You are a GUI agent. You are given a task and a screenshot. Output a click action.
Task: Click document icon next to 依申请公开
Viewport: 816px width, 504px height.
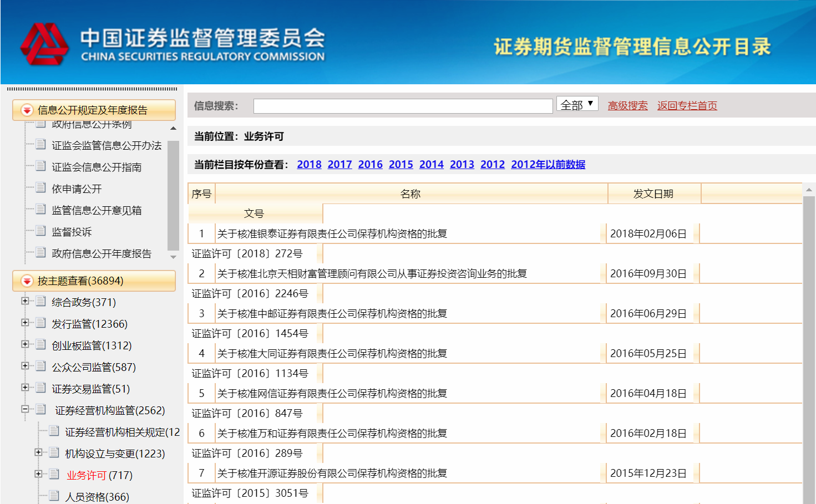point(40,188)
